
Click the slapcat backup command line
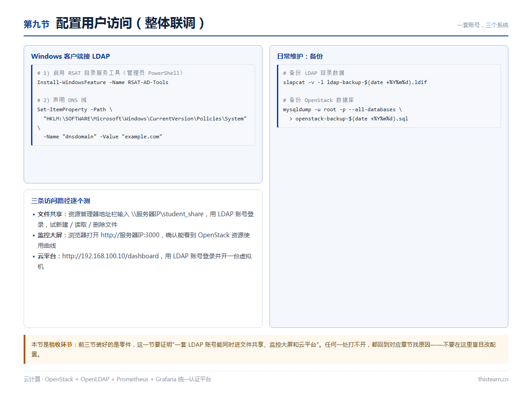tap(355, 82)
